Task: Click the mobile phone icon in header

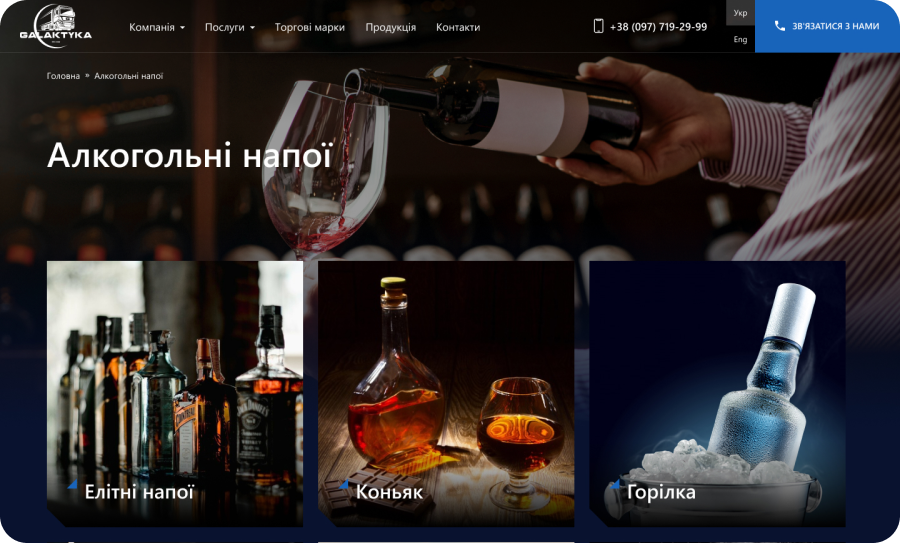Action: [x=598, y=26]
